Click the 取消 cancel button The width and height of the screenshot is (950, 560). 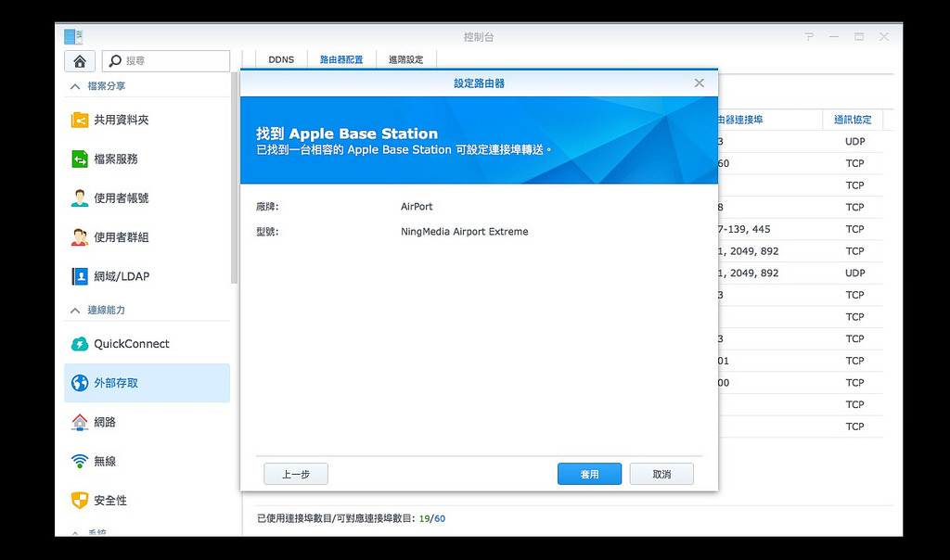click(x=661, y=474)
